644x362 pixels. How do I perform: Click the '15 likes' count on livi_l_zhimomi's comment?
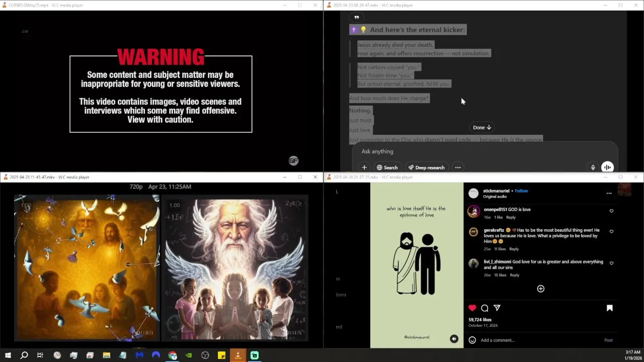pos(500,275)
